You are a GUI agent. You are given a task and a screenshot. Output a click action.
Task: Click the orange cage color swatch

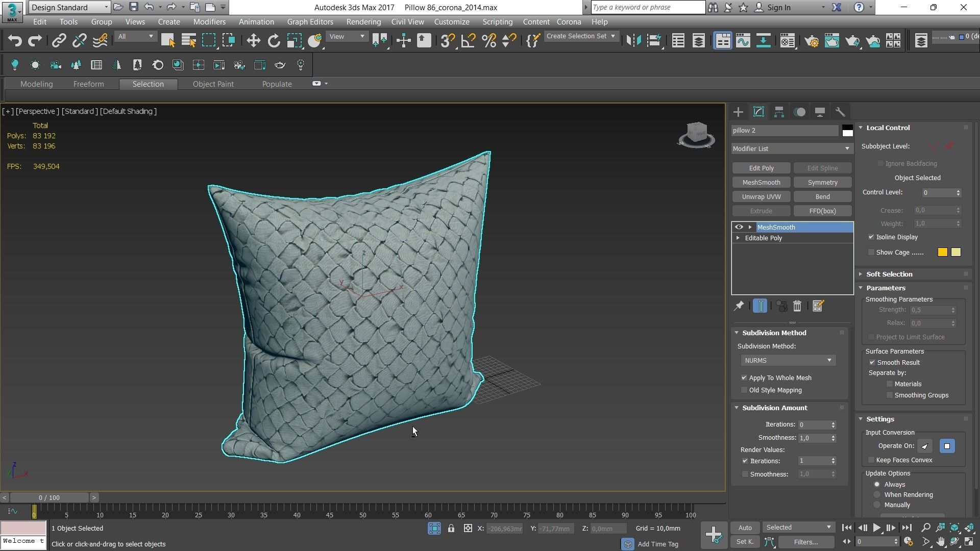942,253
